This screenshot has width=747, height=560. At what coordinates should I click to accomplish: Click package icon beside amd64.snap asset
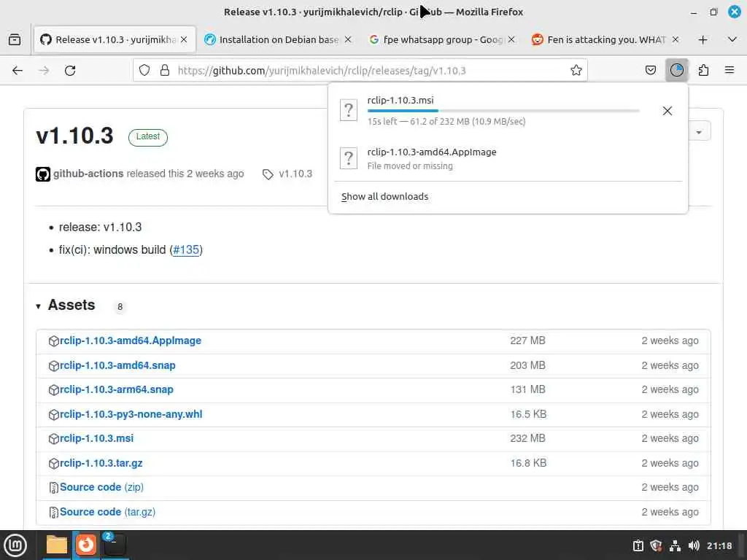click(x=54, y=366)
